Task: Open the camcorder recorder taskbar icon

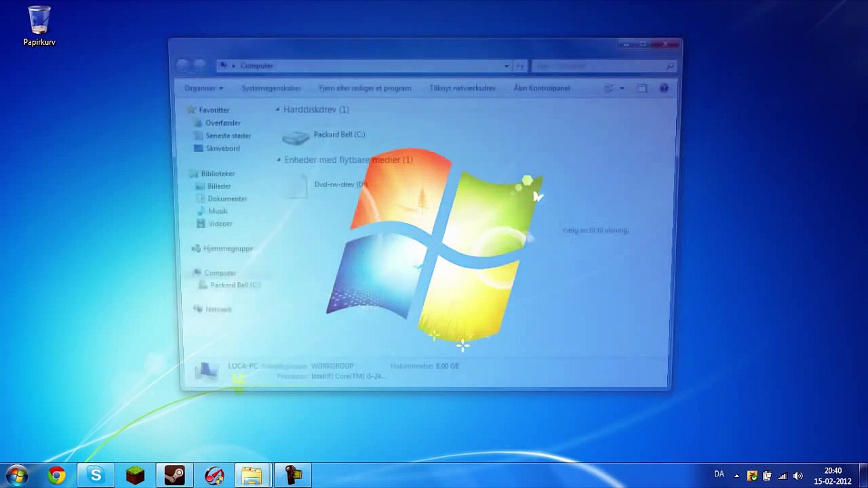Action: pos(293,475)
